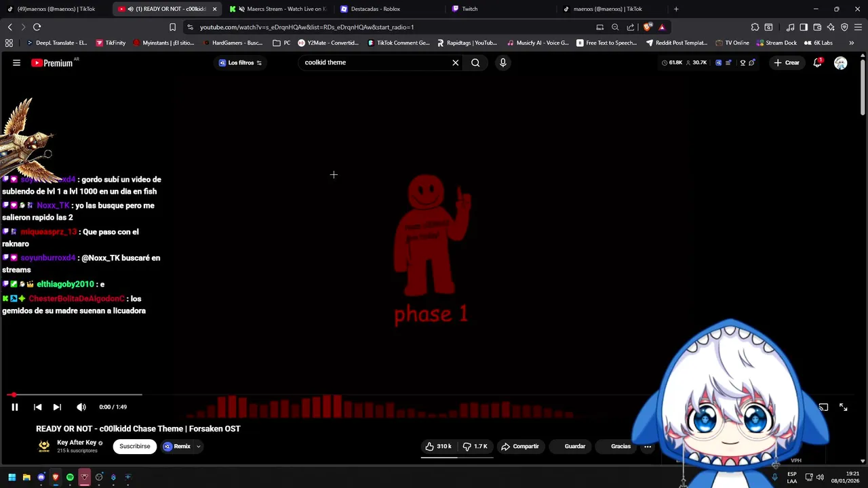Start voice search with the microphone
Image resolution: width=868 pixels, height=488 pixels.
coord(502,62)
